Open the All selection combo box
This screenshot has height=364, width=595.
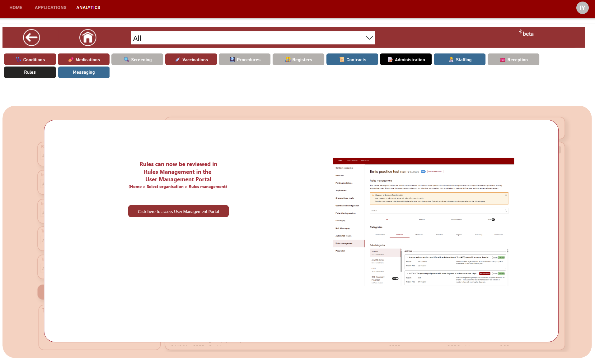[249, 38]
